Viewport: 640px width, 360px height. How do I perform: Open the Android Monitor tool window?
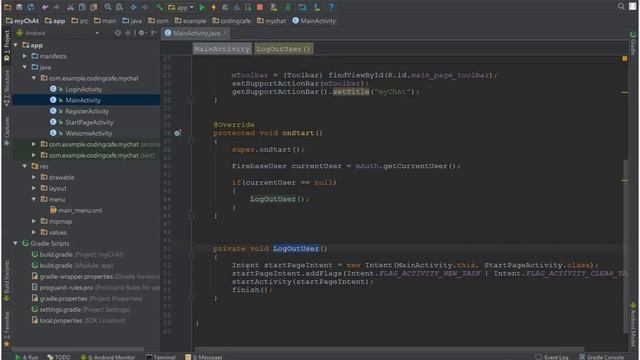[108, 357]
